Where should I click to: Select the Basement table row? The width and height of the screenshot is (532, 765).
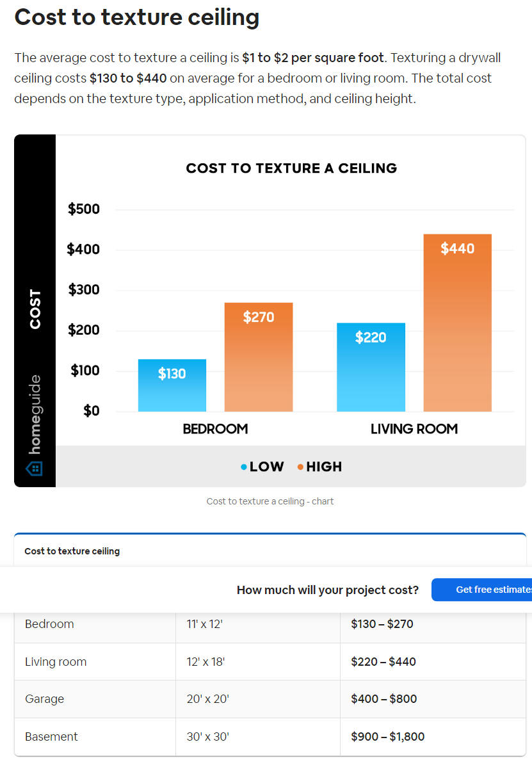pos(270,737)
